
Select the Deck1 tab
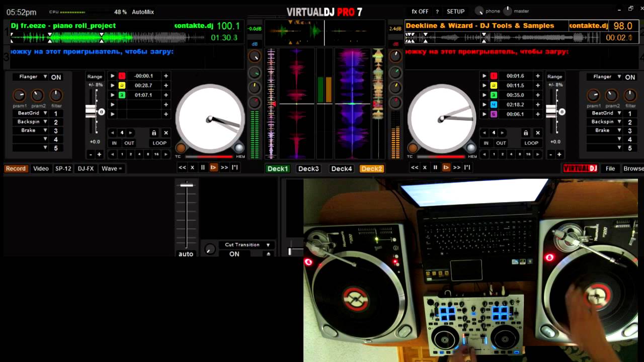[278, 168]
